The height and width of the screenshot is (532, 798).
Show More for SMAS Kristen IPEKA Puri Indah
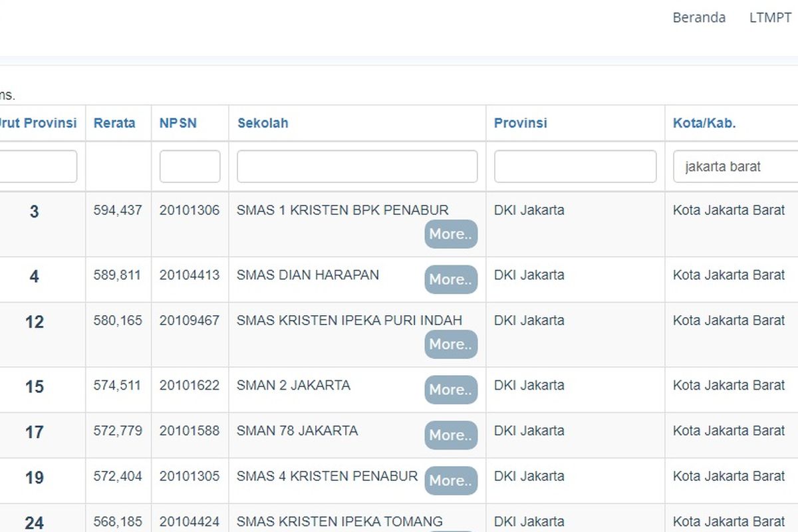click(x=451, y=344)
